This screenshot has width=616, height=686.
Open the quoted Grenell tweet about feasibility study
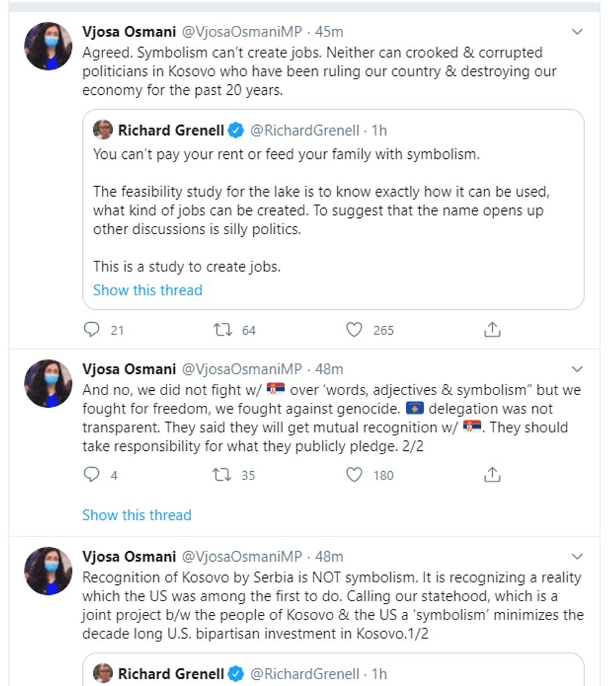pos(333,210)
